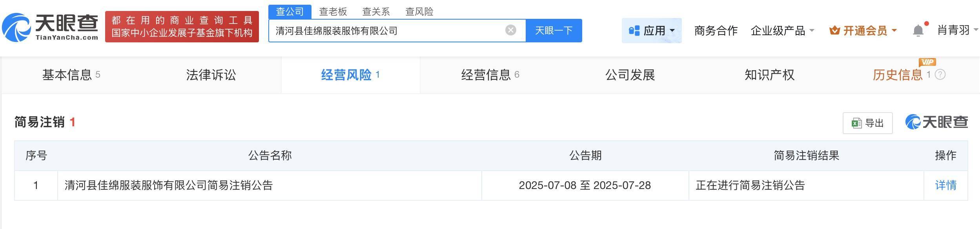The height and width of the screenshot is (229, 980).
Task: Click the Excel icon in 导出
Action: pyautogui.click(x=856, y=123)
